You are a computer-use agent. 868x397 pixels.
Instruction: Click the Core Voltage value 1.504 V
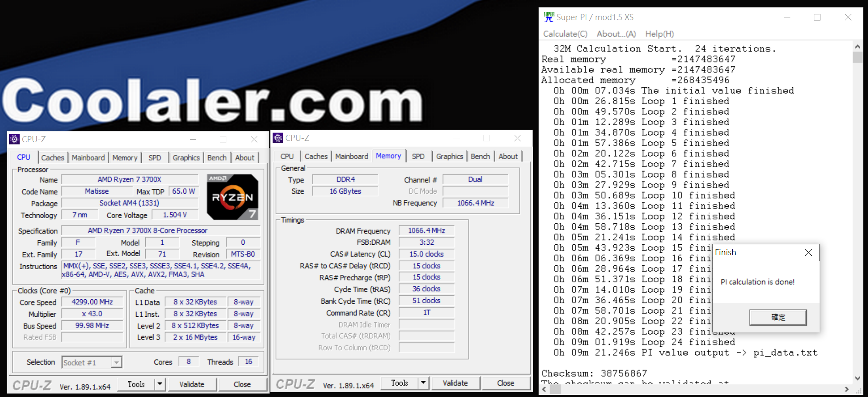(175, 215)
